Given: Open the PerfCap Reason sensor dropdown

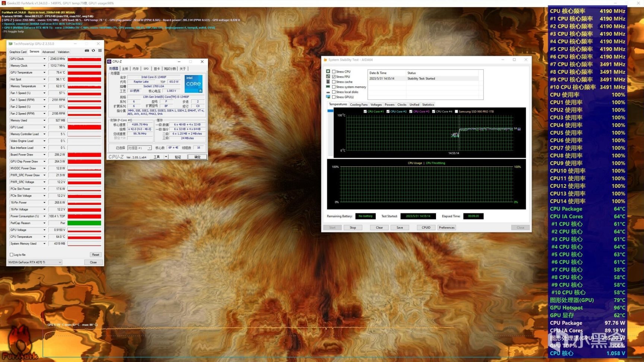Looking at the screenshot, I should [44, 223].
